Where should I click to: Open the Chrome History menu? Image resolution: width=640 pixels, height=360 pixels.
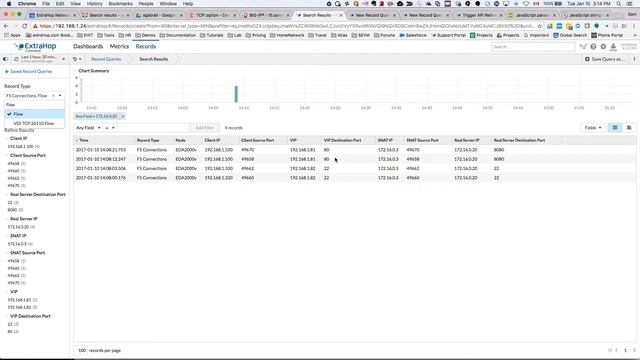pyautogui.click(x=94, y=4)
